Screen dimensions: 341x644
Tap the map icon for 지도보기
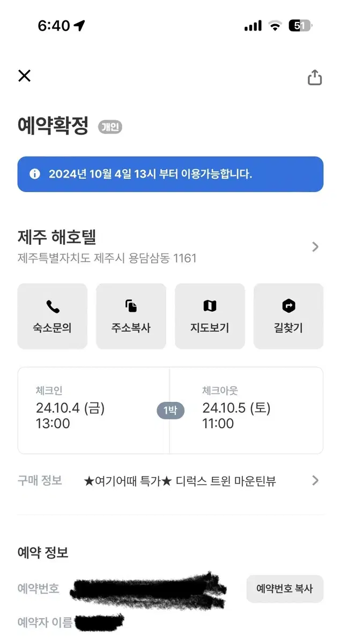pyautogui.click(x=210, y=306)
